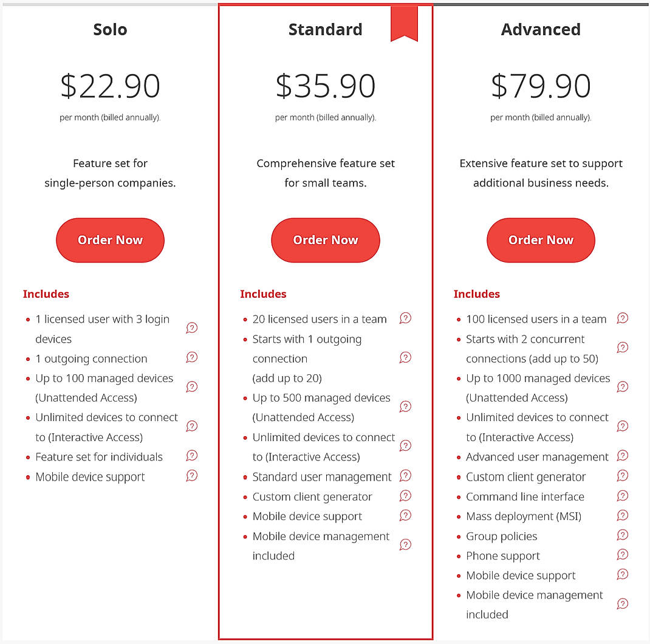
Task: Show info for Solo's Feature set for individuals
Action: 192,456
